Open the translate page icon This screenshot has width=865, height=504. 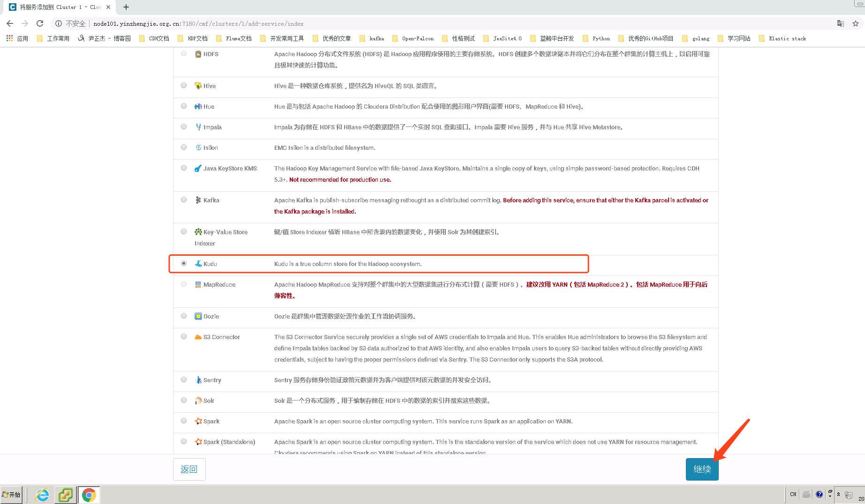(841, 23)
